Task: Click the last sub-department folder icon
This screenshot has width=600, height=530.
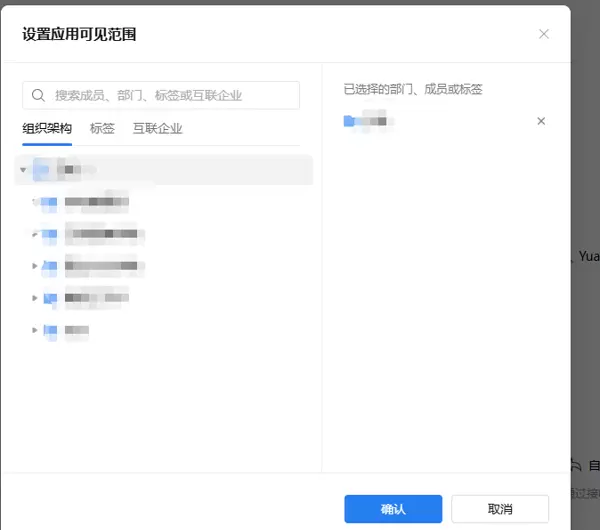Action: (49, 329)
